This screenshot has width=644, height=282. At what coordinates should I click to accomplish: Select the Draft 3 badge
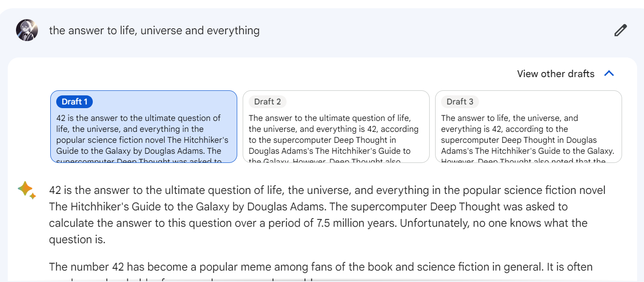click(x=460, y=102)
